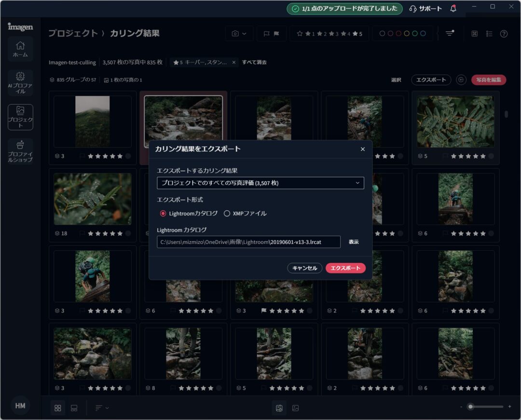Close the export culling results dialog
This screenshot has width=521, height=420.
click(363, 149)
